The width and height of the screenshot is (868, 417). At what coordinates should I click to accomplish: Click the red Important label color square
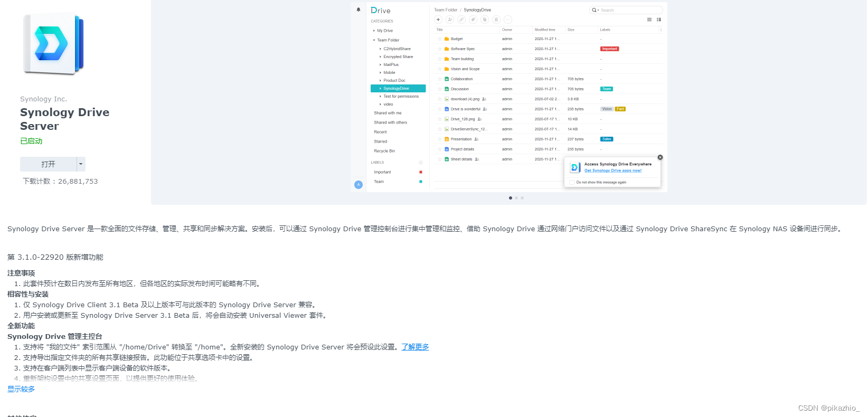coord(421,172)
